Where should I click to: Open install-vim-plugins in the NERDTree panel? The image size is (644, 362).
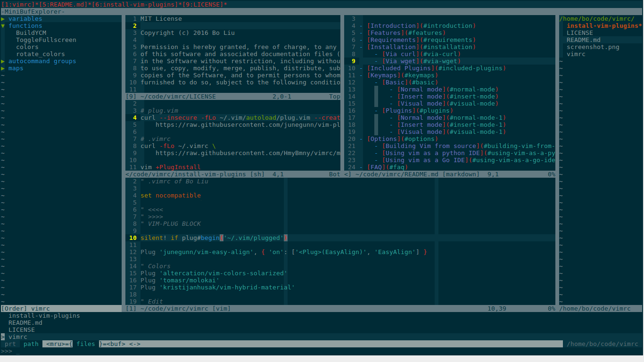coord(603,26)
